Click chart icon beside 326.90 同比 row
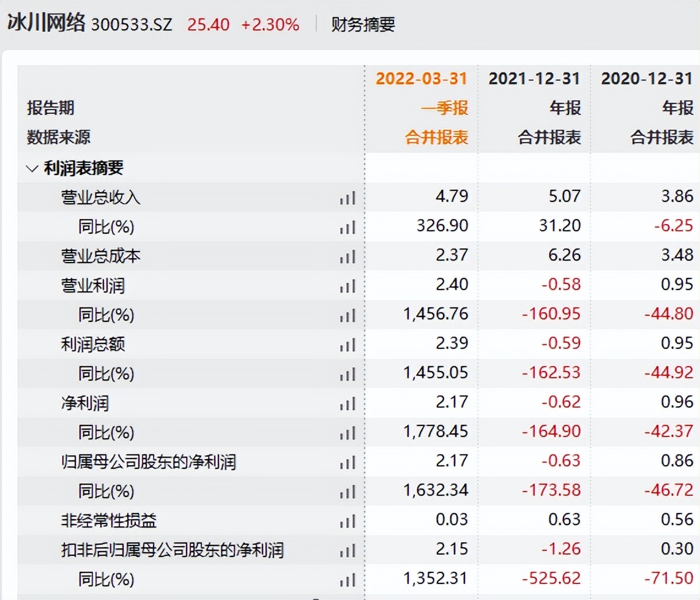Screen dimensions: 700x600 click(x=348, y=227)
